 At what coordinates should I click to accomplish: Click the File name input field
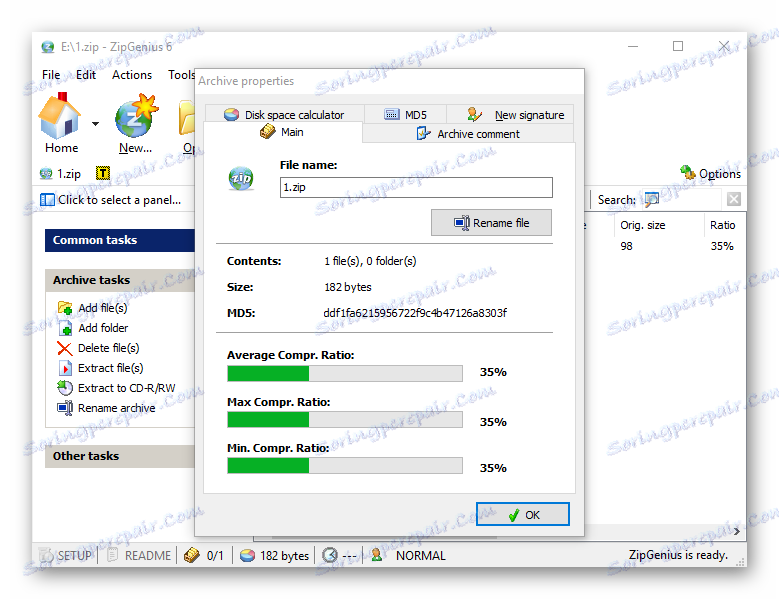coord(416,187)
